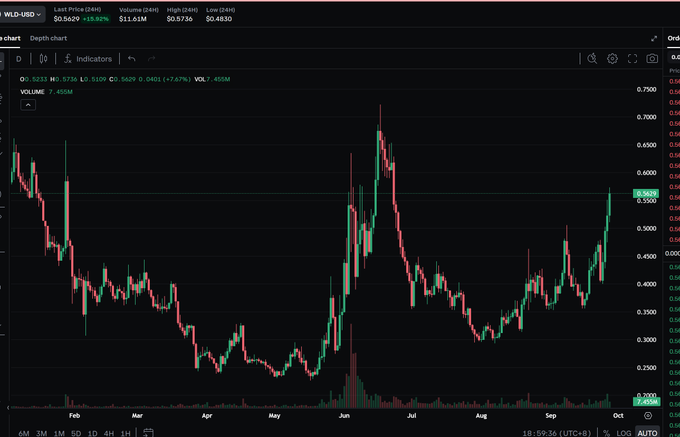Screen dimensions: 680x437
Task: Click the time axis settings icon
Action: (648, 415)
